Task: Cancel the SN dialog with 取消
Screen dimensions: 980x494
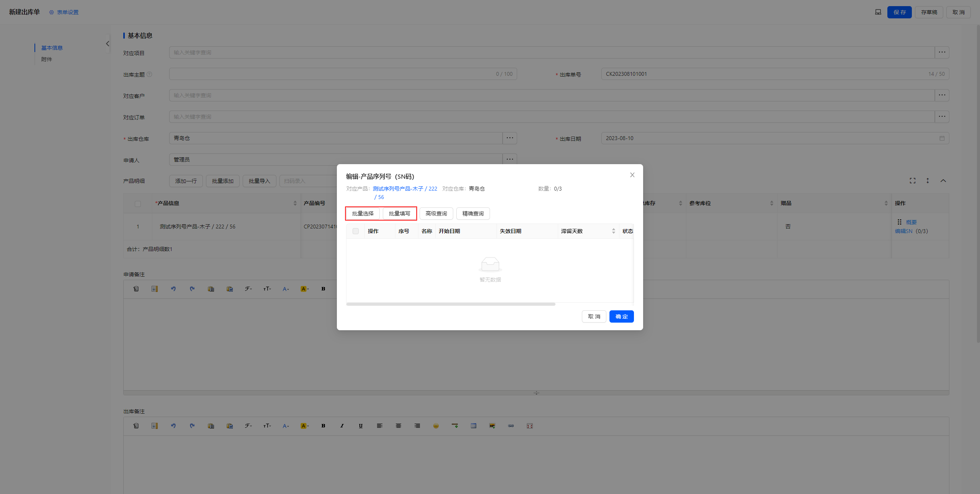Action: click(594, 316)
